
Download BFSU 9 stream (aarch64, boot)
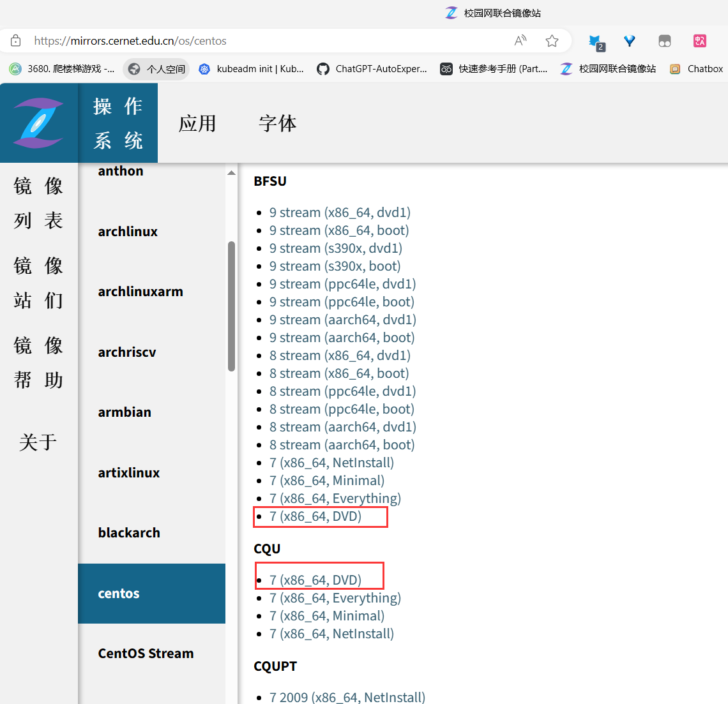(342, 338)
